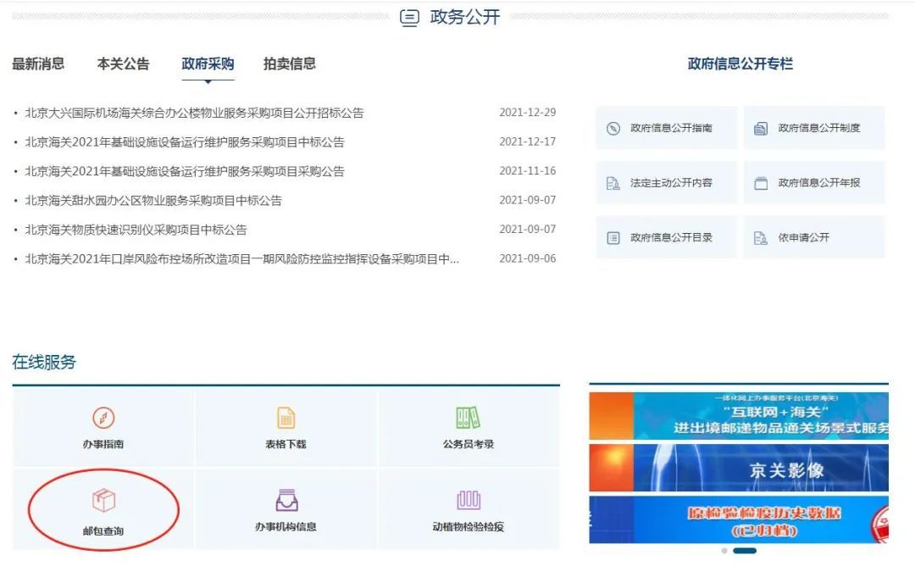915x588 pixels.
Task: Open 政府信息公开指南 label
Action: tap(671, 128)
